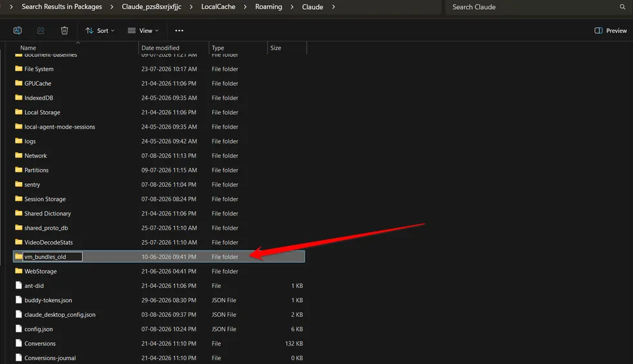633x364 pixels.
Task: Select the IndexedDB folder icon
Action: (x=19, y=97)
